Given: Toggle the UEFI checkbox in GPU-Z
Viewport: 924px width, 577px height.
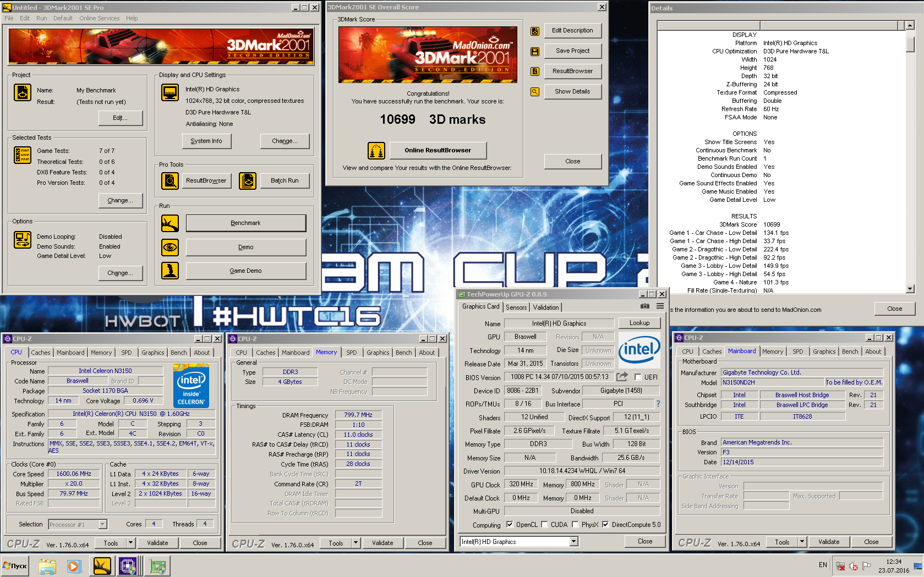Looking at the screenshot, I should click(638, 377).
